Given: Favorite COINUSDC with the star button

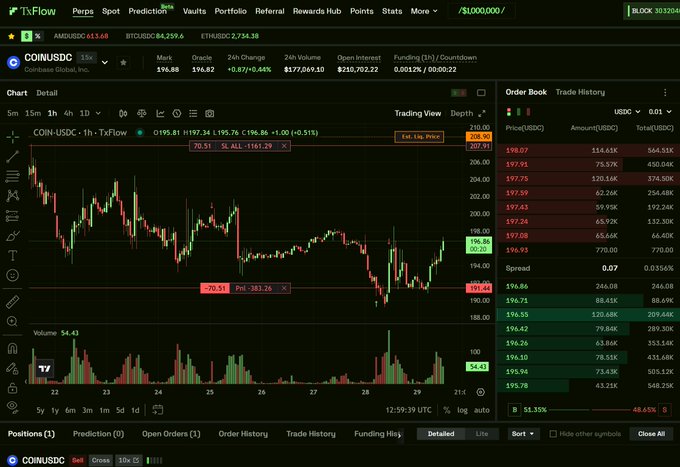Looking at the screenshot, I should coord(123,63).
